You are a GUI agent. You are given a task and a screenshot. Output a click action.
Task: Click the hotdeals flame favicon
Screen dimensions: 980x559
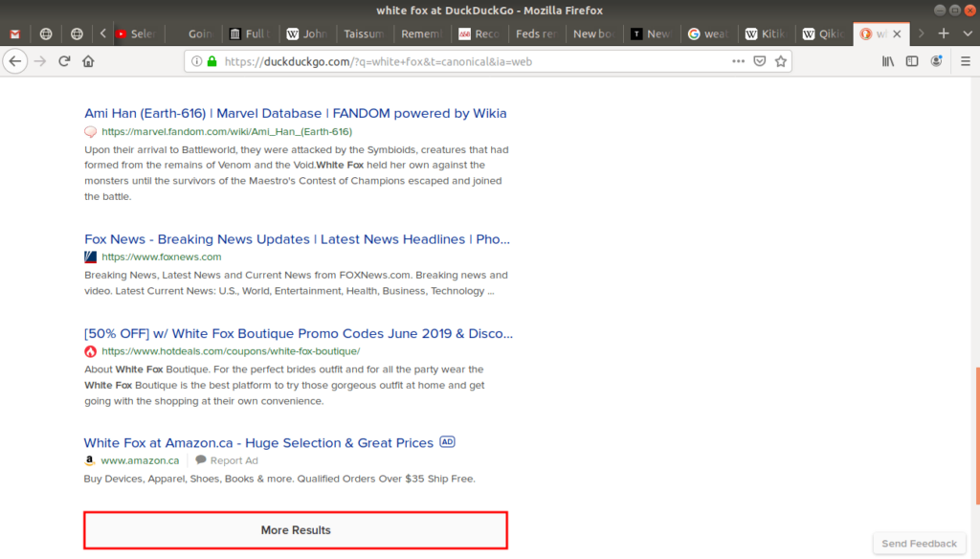click(91, 351)
